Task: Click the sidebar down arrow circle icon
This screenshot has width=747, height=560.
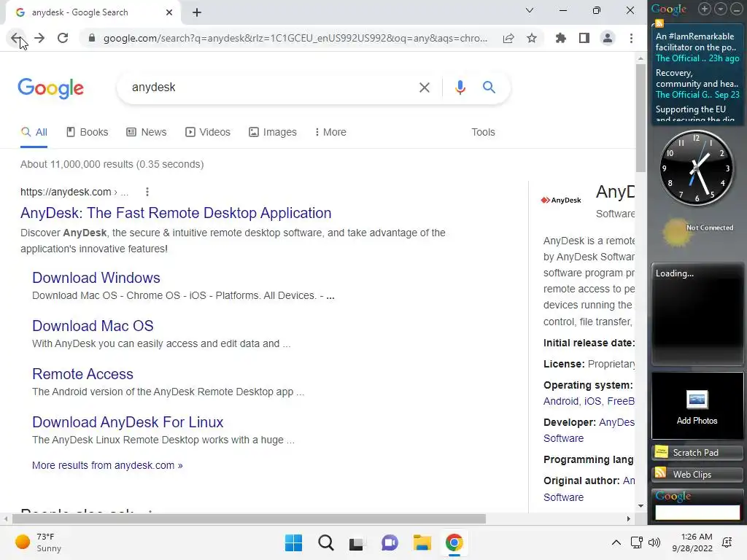Action: tap(720, 9)
